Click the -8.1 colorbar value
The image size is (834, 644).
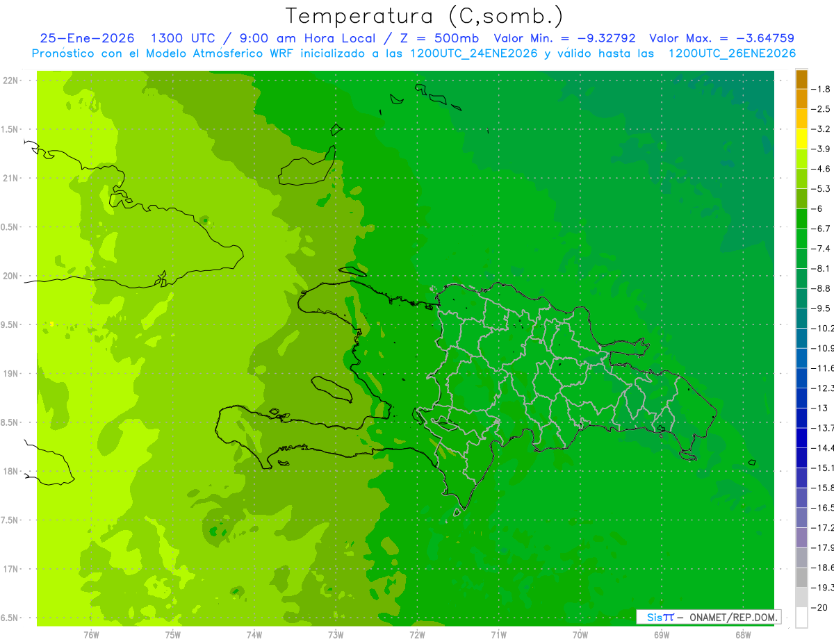(x=821, y=268)
